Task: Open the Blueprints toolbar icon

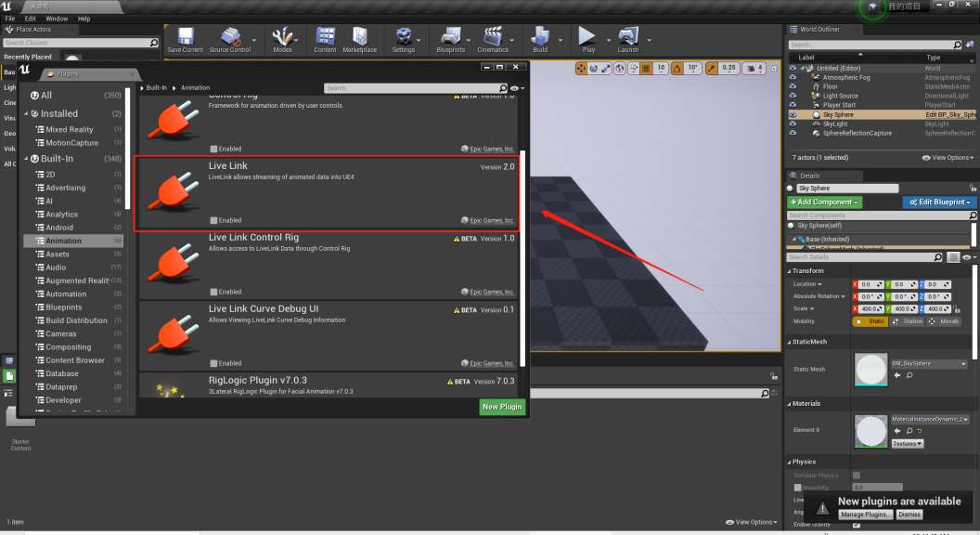Action: tap(451, 36)
